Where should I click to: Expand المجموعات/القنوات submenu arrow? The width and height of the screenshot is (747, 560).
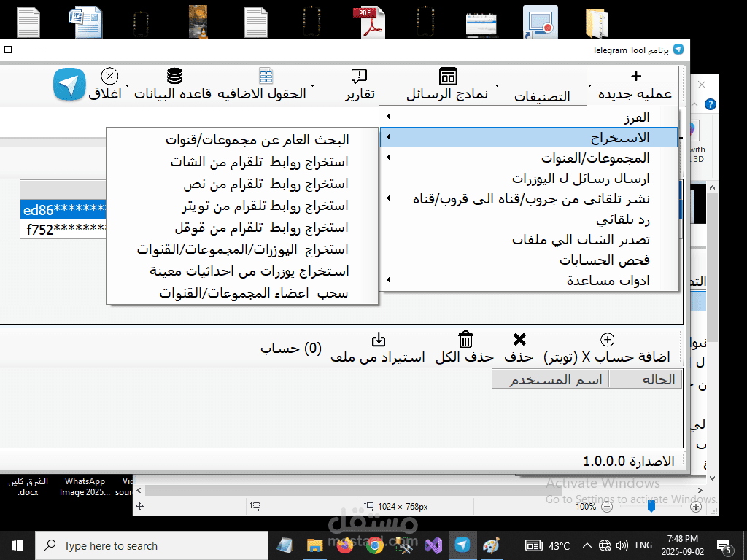(388, 157)
